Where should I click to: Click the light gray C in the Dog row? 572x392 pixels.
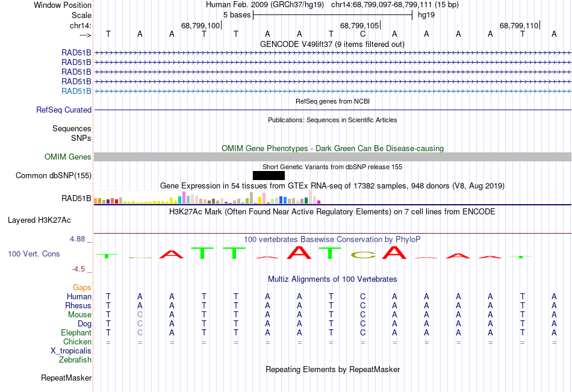[140, 324]
